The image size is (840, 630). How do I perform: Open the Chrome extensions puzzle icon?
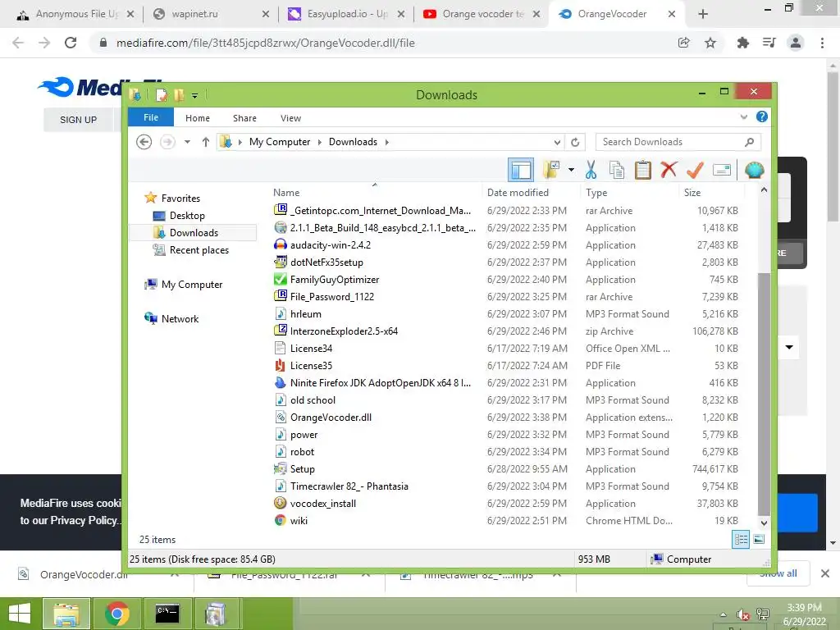tap(742, 43)
